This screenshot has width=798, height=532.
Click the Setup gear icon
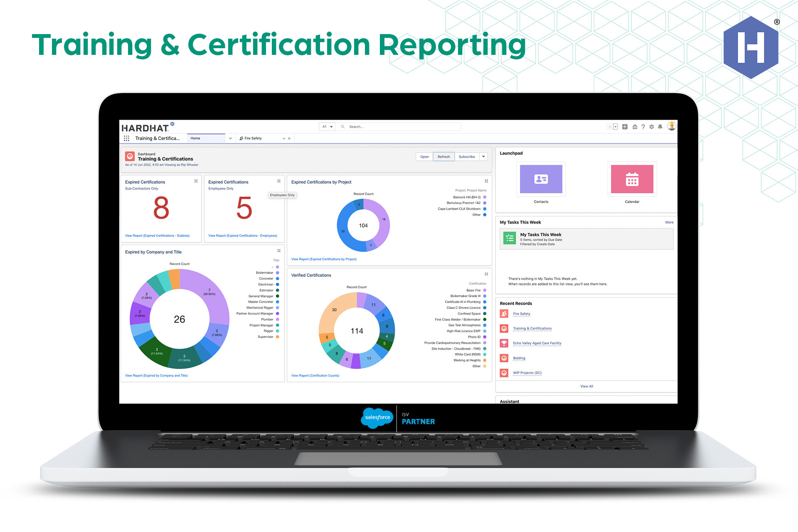(x=651, y=127)
